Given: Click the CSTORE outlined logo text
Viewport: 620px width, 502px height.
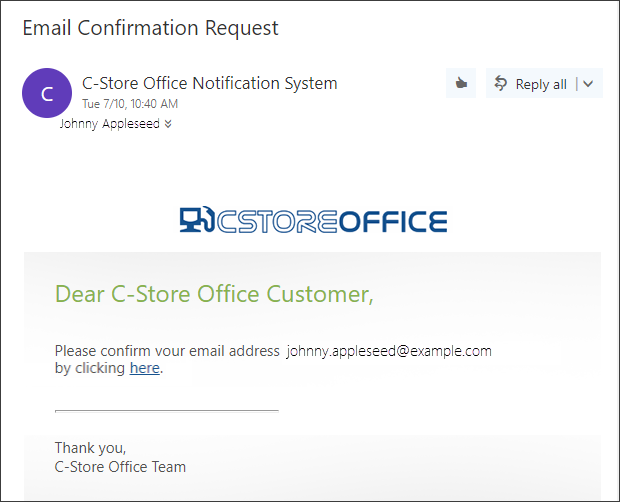Looking at the screenshot, I should pos(277,221).
